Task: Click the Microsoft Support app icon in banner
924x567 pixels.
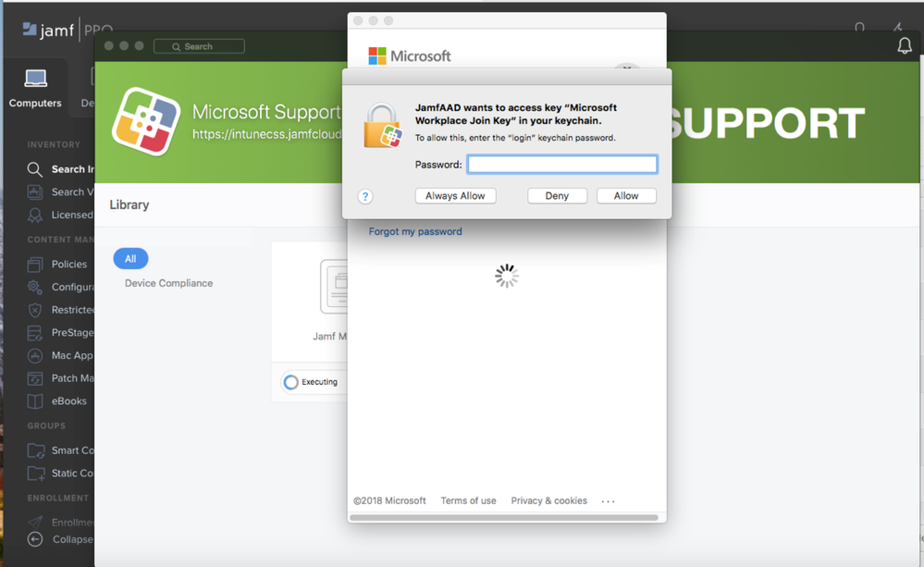Action: click(x=146, y=121)
